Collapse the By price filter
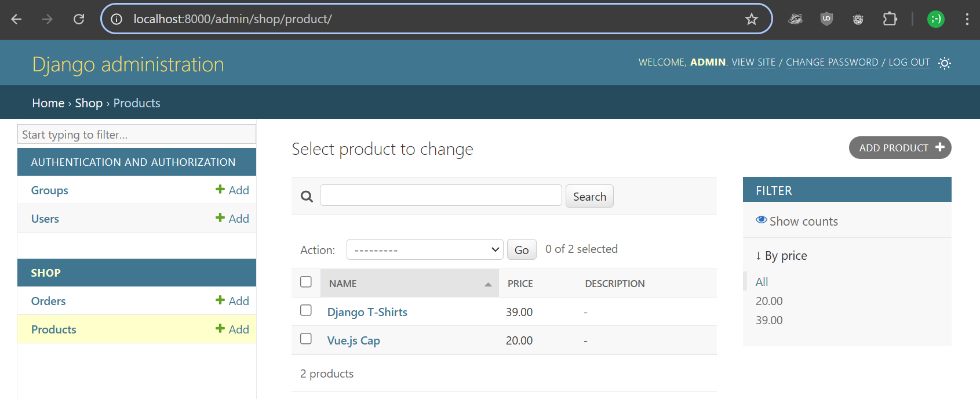Screen dimensions: 980x399 [x=781, y=256]
